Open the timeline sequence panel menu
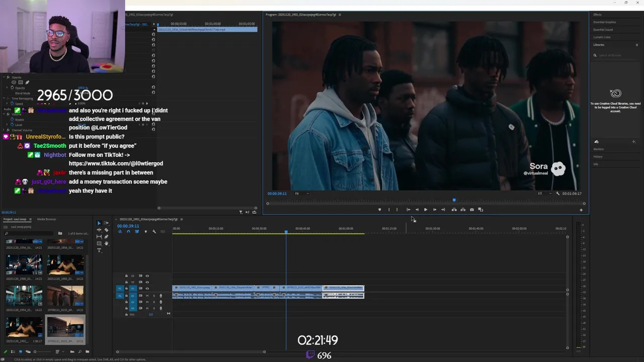This screenshot has height=362, width=644. coord(182,219)
